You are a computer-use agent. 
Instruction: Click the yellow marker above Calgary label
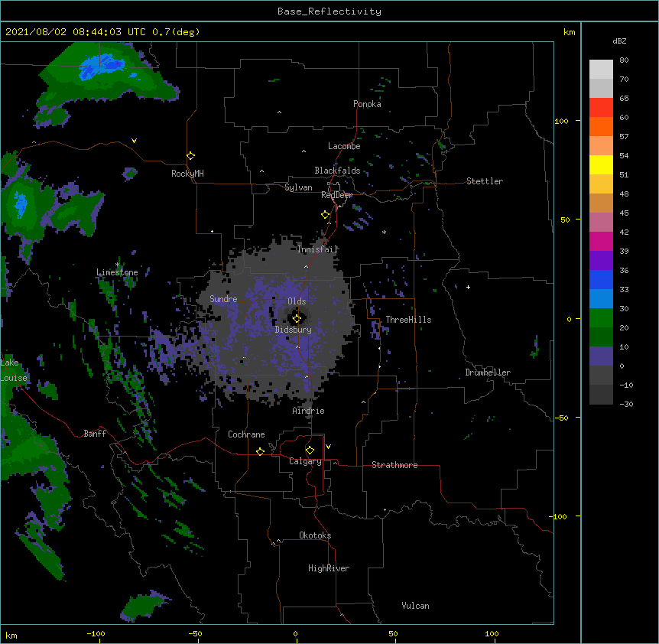click(x=310, y=450)
